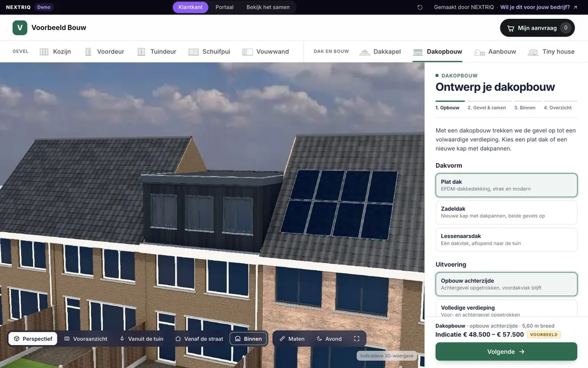
Task: Click the tree icon for Vanuit de tuin
Action: tap(122, 339)
